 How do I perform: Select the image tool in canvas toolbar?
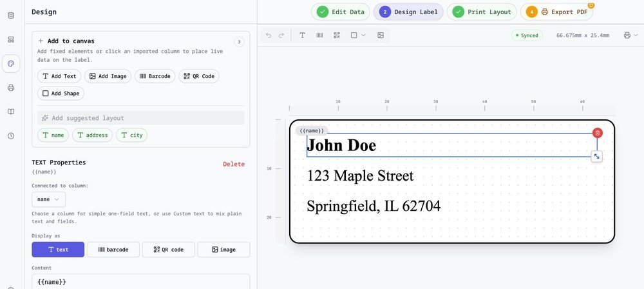point(381,35)
